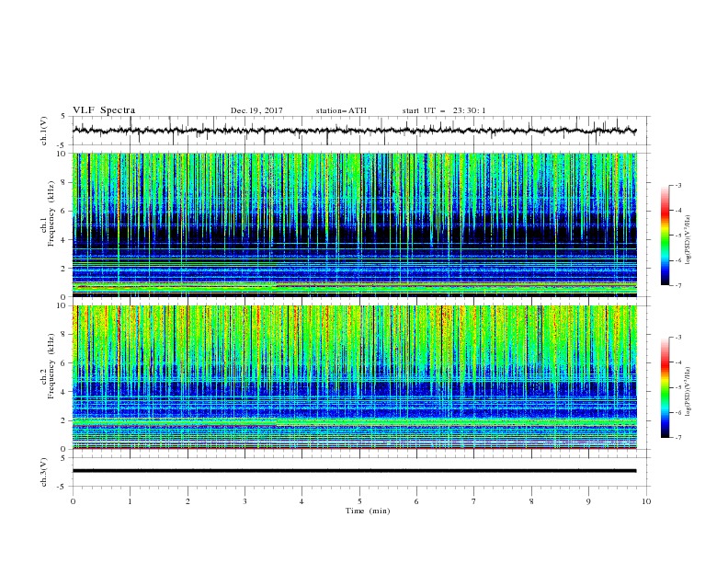Click the "start UT = 23:30:1" header text
Image resolution: width=728 pixels, height=563 pixels.
point(444,110)
